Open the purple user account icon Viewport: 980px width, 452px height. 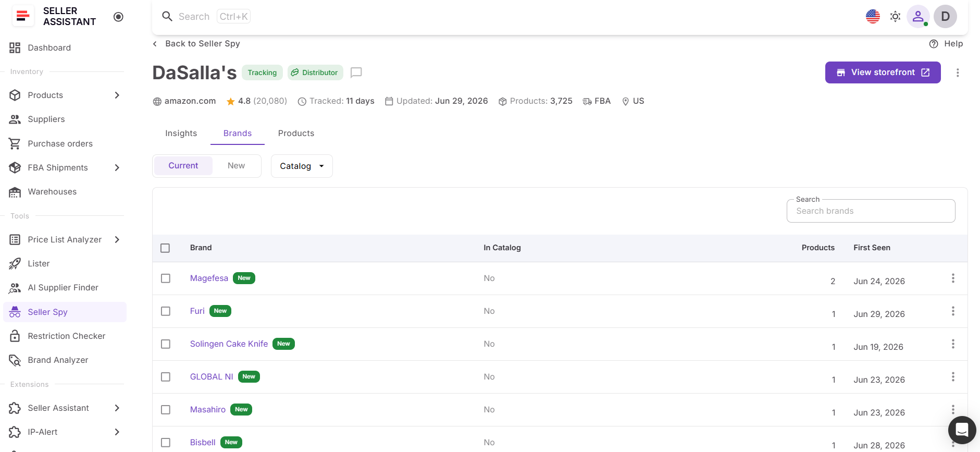click(x=918, y=17)
